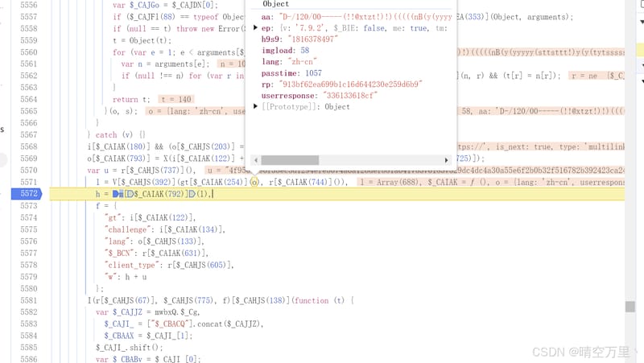Click the code editor's vertical scrollbar thumb
Image resolution: width=644 pixels, height=363 pixels.
coord(630,307)
